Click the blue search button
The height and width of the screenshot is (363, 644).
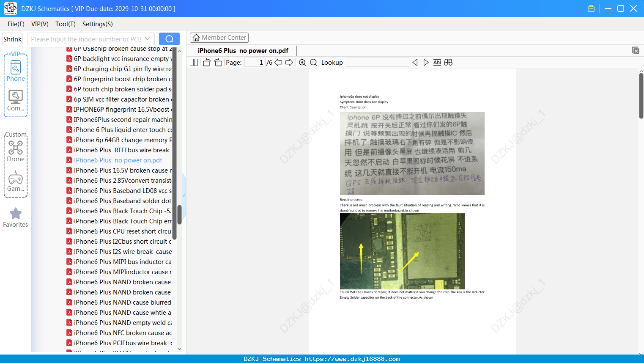[169, 39]
